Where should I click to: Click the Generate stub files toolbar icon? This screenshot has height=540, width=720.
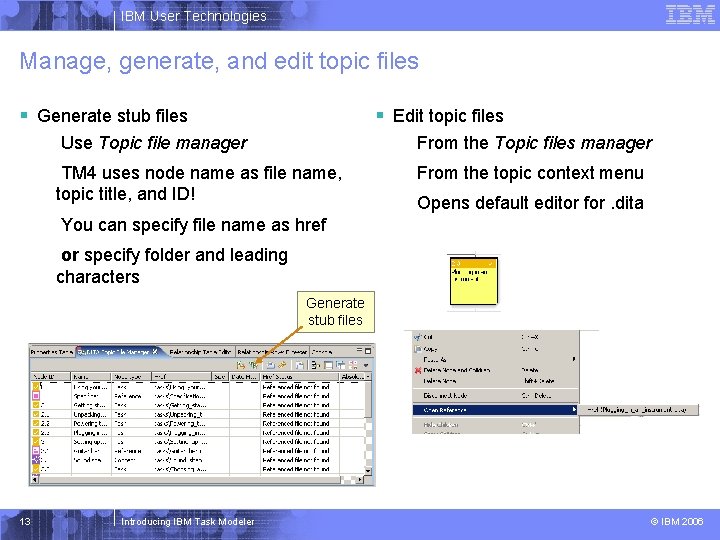pos(253,365)
